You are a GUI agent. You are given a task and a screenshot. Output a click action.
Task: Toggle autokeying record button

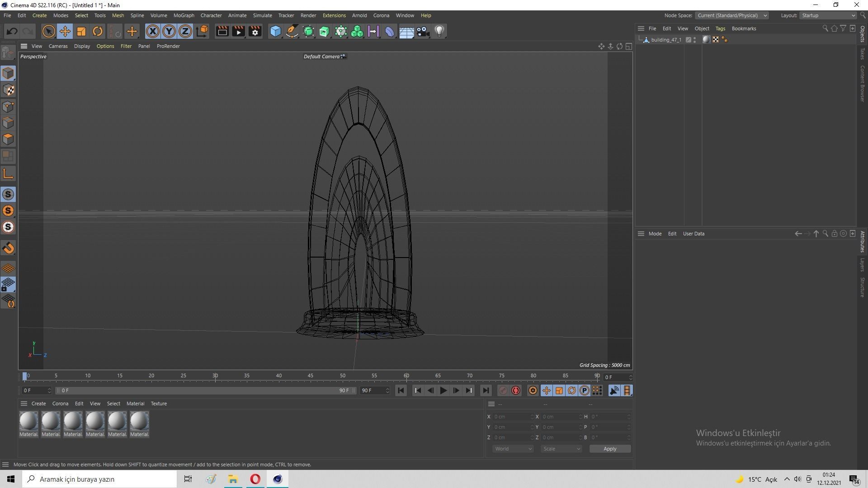coord(516,390)
